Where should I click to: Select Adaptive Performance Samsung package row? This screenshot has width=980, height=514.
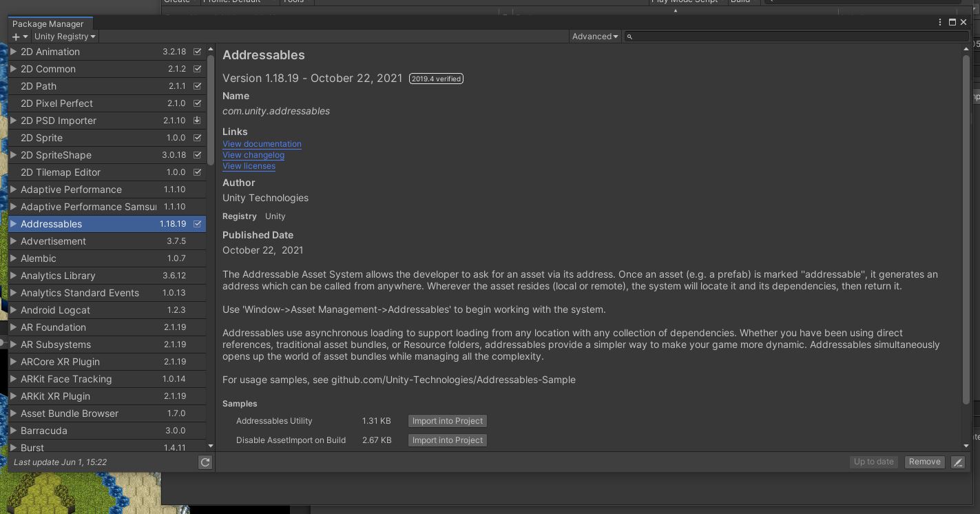point(107,207)
